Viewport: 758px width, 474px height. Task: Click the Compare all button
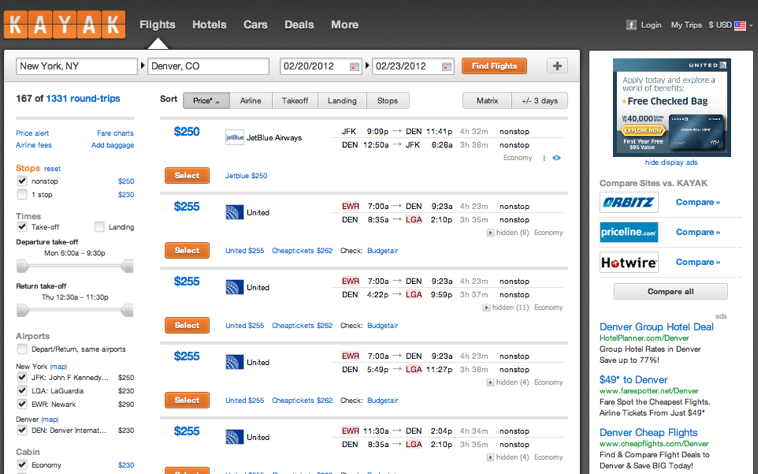(x=670, y=292)
